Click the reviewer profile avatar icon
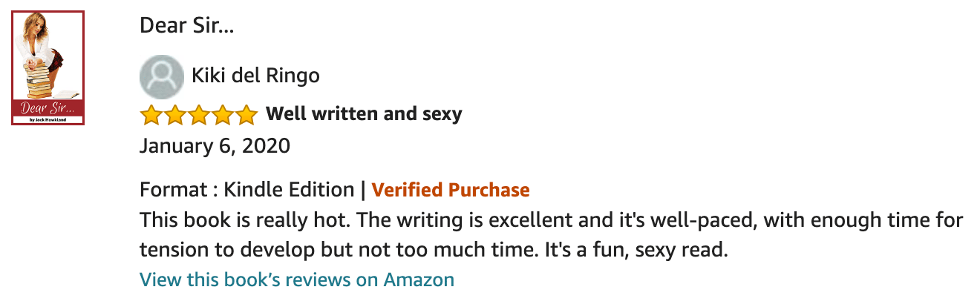The image size is (980, 304). [x=161, y=76]
